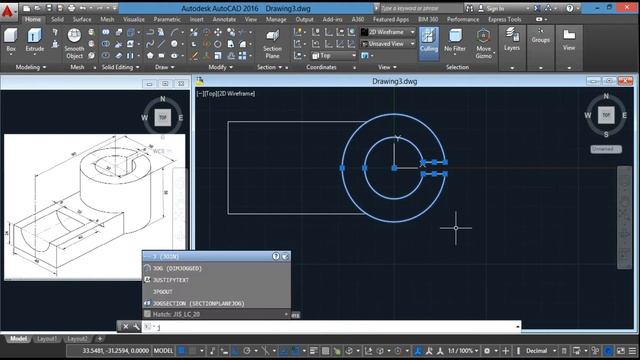Click the Plot printer icon in quick access
This screenshot has height=360, width=640.
click(x=71, y=8)
